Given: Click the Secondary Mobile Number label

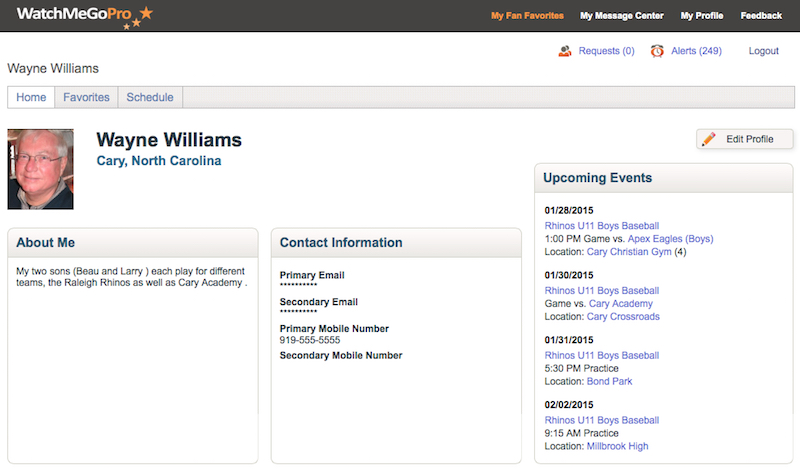Looking at the screenshot, I should tap(341, 355).
